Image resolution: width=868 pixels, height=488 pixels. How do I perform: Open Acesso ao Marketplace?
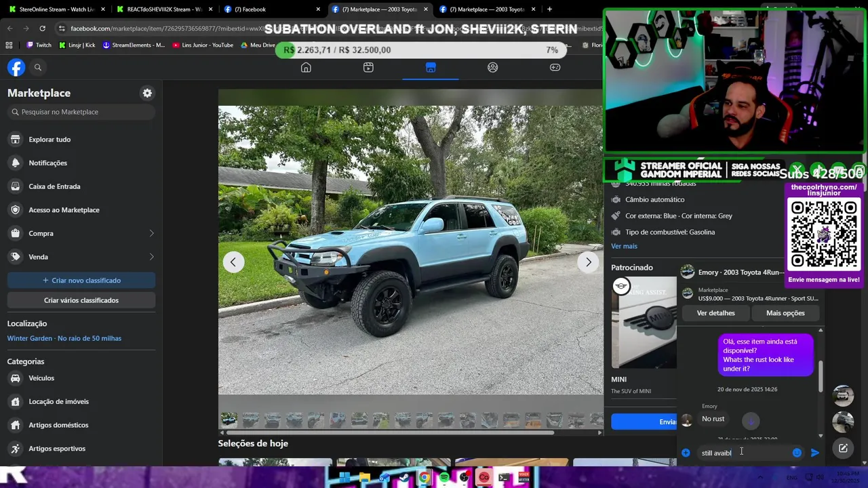click(81, 210)
